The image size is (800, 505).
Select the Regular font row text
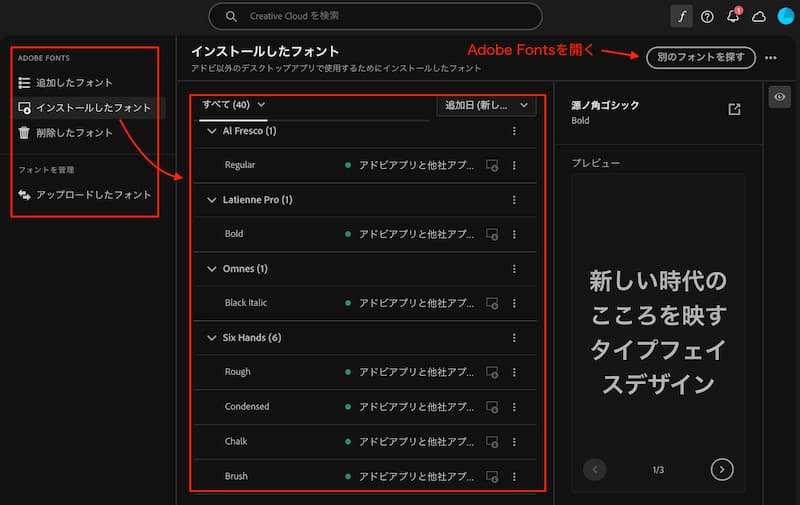(x=240, y=165)
